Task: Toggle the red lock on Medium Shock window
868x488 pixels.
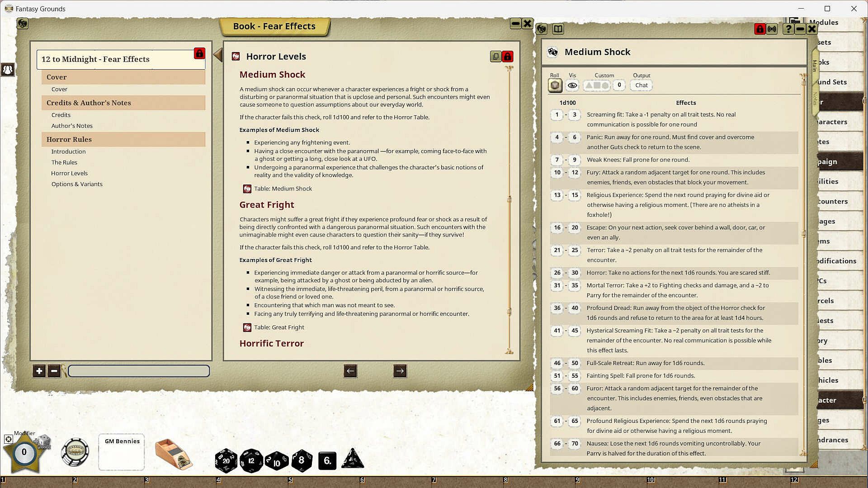Action: 760,29
